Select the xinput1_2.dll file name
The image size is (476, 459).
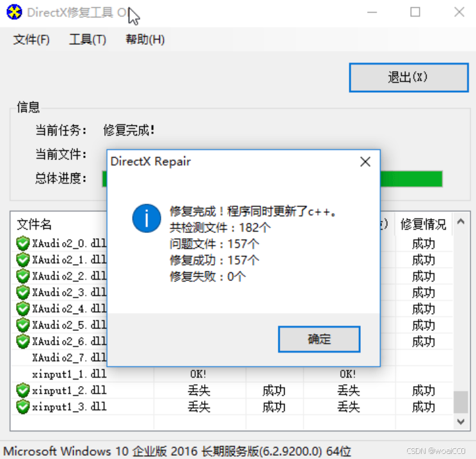point(69,391)
